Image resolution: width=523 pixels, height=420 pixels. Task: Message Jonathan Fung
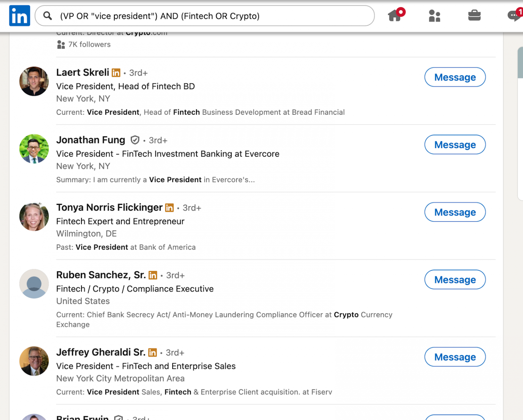click(455, 145)
